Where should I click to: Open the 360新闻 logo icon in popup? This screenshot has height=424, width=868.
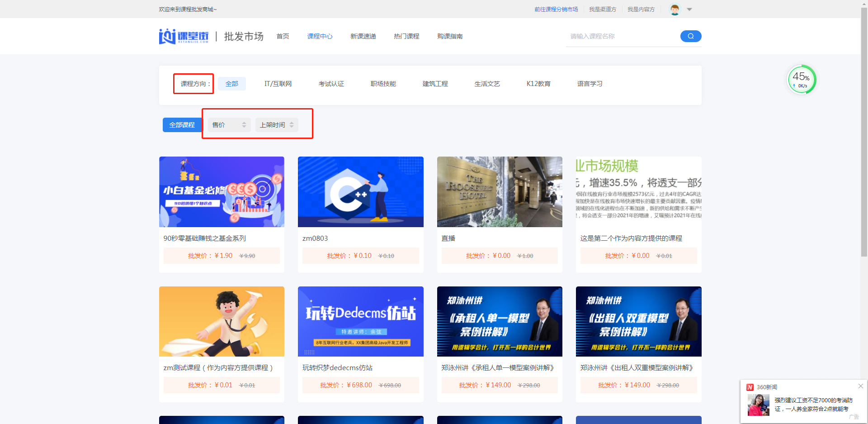(x=750, y=387)
